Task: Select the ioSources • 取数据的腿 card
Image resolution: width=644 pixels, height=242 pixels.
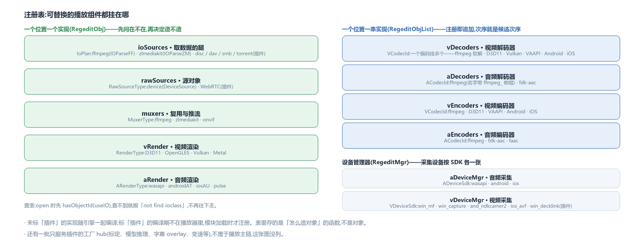Action: 171,48
